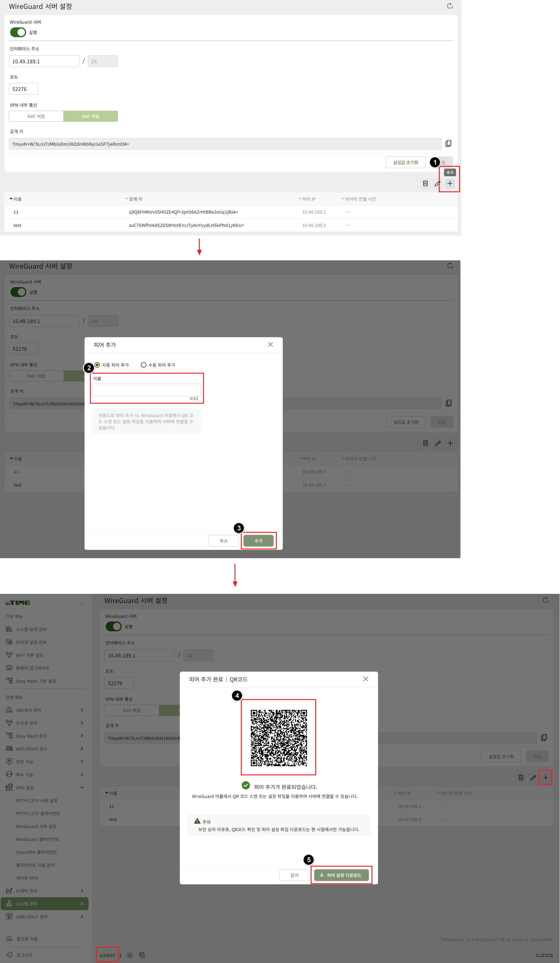Copy the public key in the undimmed panel
This screenshot has height=963, width=560.
click(448, 143)
